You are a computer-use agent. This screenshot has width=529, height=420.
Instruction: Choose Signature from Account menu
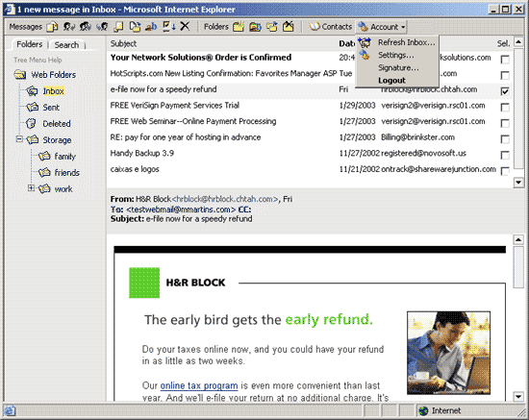point(398,67)
